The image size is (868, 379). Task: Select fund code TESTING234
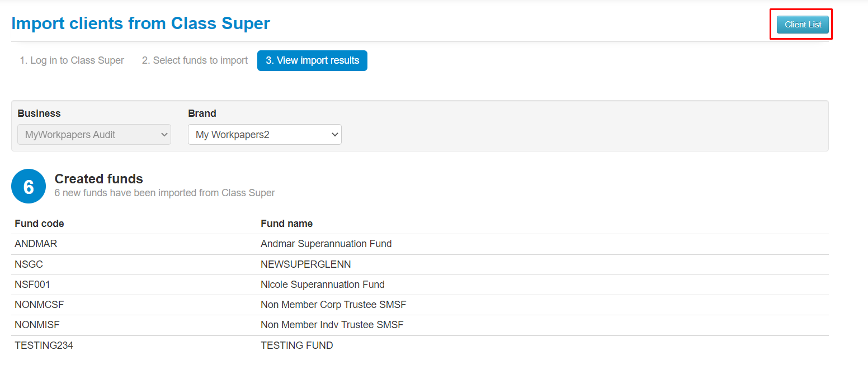[x=44, y=345]
